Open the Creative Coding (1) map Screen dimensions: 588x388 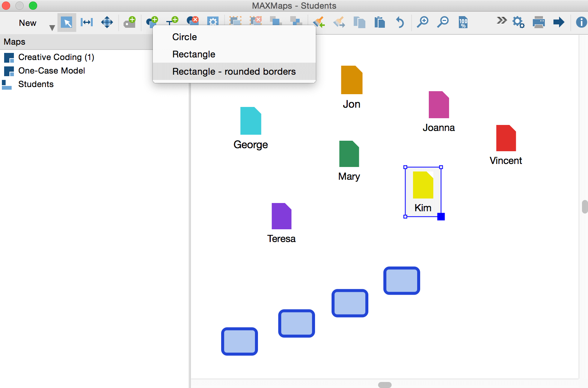tap(56, 57)
